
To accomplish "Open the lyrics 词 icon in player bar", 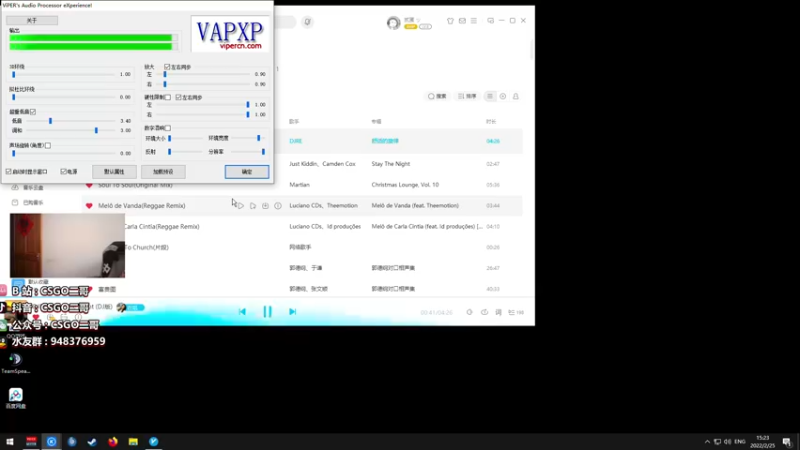I will (x=498, y=312).
